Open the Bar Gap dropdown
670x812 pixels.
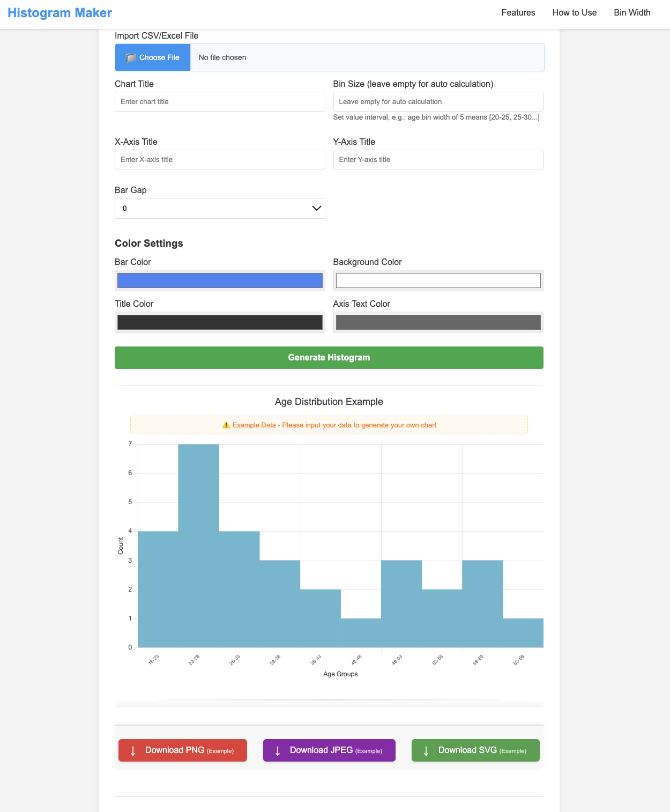tap(220, 208)
